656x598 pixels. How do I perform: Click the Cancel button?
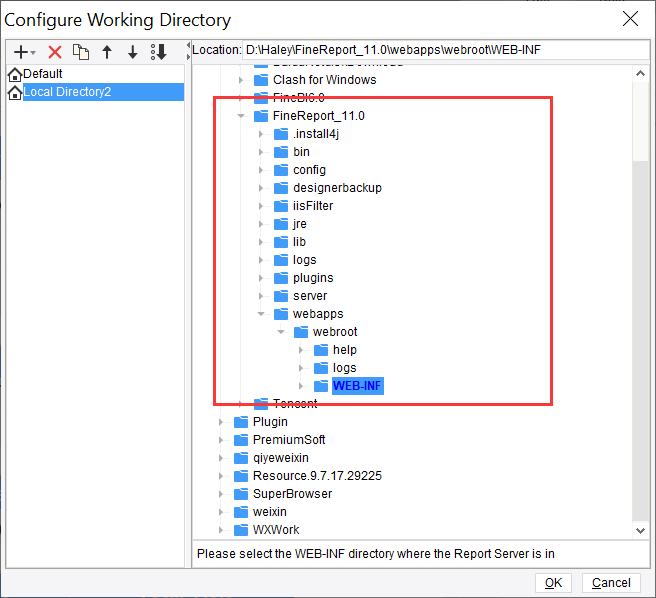pyautogui.click(x=611, y=583)
